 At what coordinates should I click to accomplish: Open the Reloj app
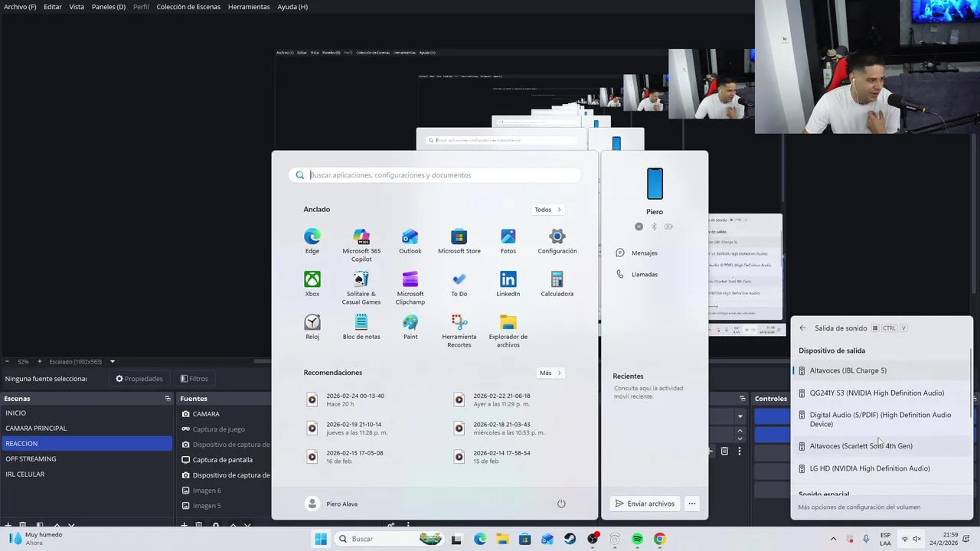(x=312, y=326)
